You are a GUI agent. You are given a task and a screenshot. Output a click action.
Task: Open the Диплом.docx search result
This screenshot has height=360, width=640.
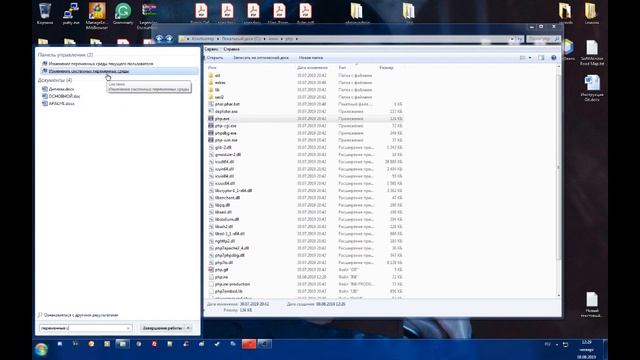[61, 89]
